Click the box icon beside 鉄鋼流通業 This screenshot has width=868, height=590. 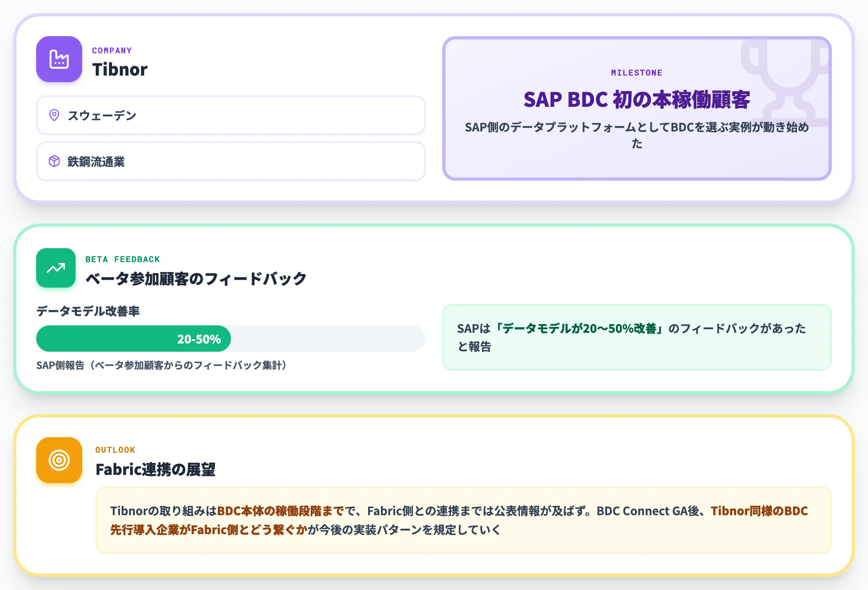[54, 161]
